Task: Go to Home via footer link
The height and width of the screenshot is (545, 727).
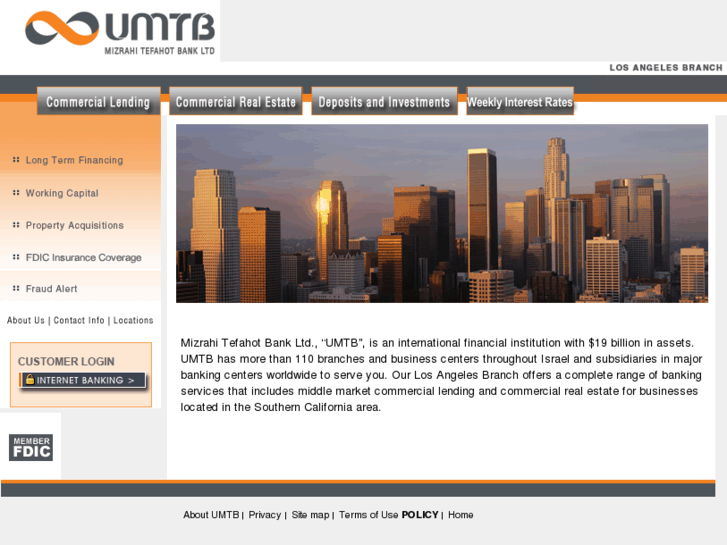Action: [x=460, y=515]
